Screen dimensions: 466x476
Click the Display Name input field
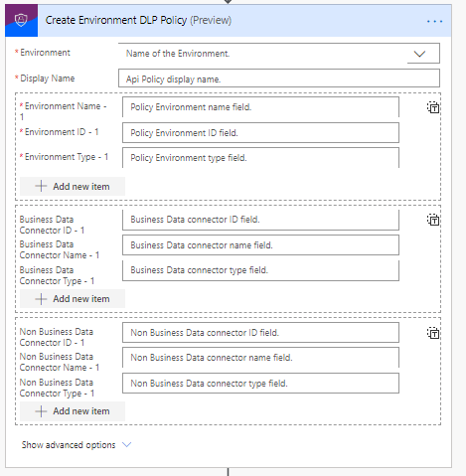pos(279,79)
